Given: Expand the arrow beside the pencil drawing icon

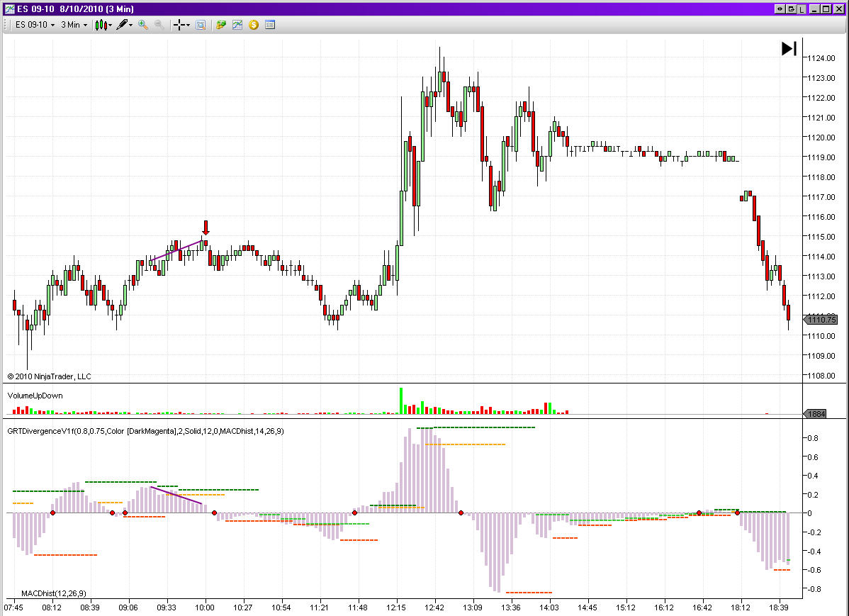Looking at the screenshot, I should point(130,26).
